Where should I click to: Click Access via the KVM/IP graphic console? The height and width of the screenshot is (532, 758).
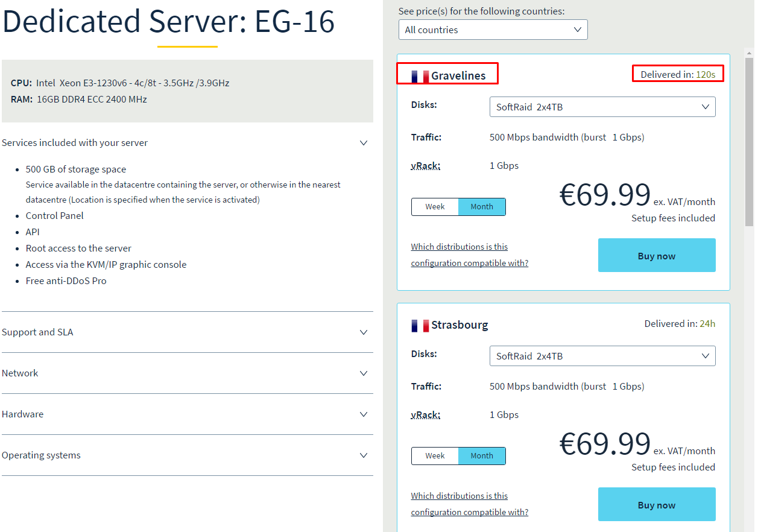pyautogui.click(x=106, y=265)
